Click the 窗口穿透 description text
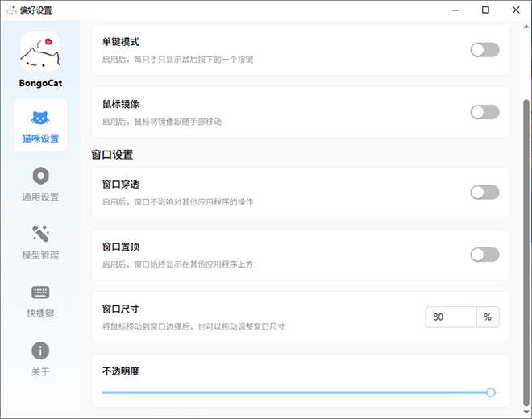The image size is (532, 419). pyautogui.click(x=178, y=202)
